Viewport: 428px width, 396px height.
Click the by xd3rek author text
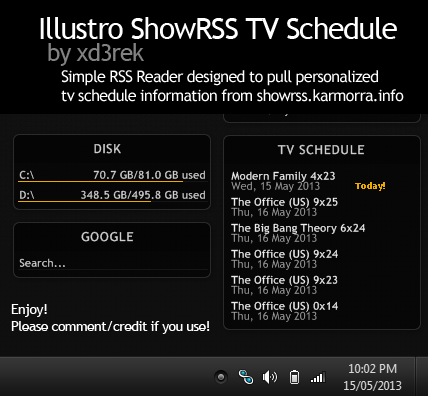[95, 53]
